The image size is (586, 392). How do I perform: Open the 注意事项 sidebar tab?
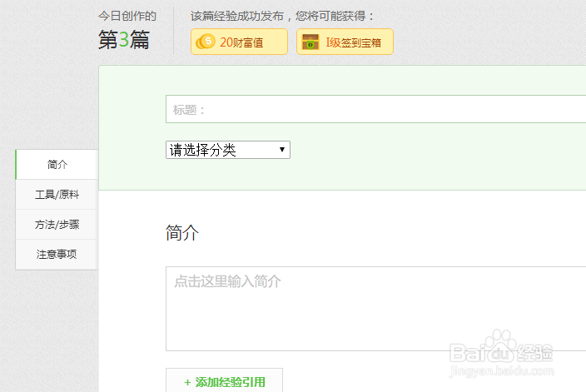[57, 254]
